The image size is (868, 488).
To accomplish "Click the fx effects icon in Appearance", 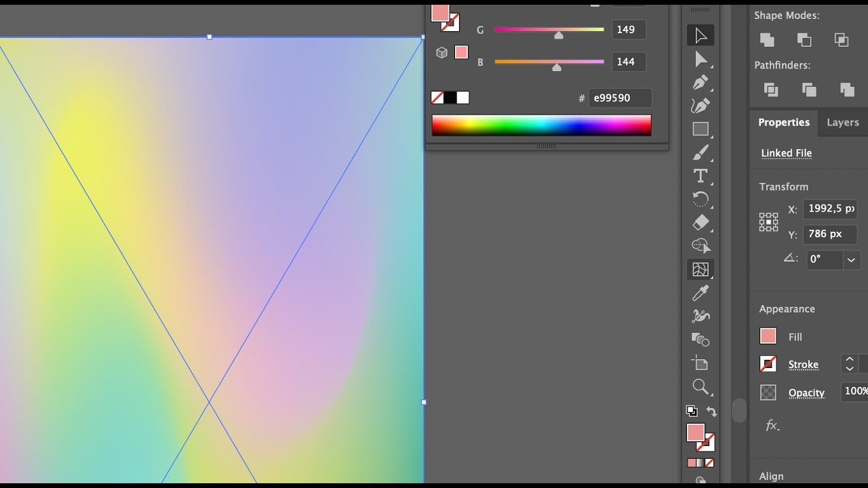I will pyautogui.click(x=772, y=426).
